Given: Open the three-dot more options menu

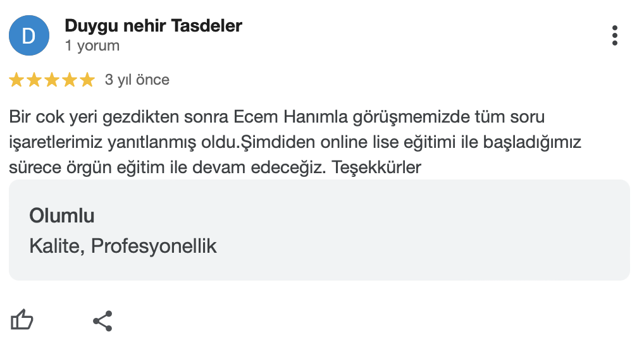Looking at the screenshot, I should click(614, 36).
